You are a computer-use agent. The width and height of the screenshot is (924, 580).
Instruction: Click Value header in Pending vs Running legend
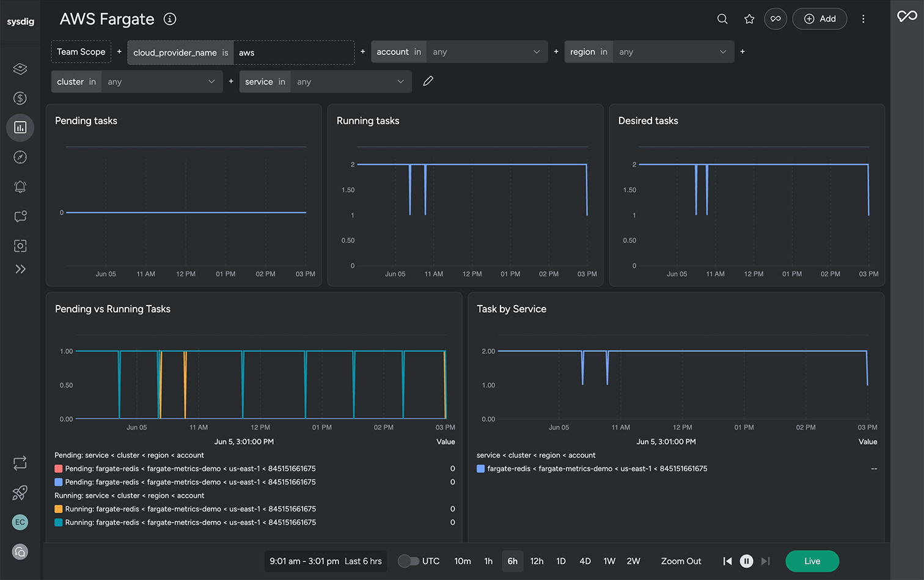pyautogui.click(x=446, y=442)
